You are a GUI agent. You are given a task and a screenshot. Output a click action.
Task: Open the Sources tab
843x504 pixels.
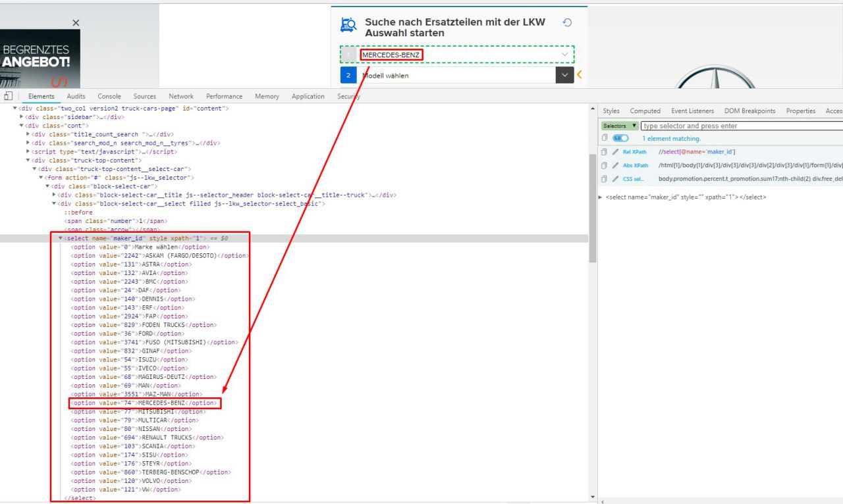pyautogui.click(x=145, y=97)
